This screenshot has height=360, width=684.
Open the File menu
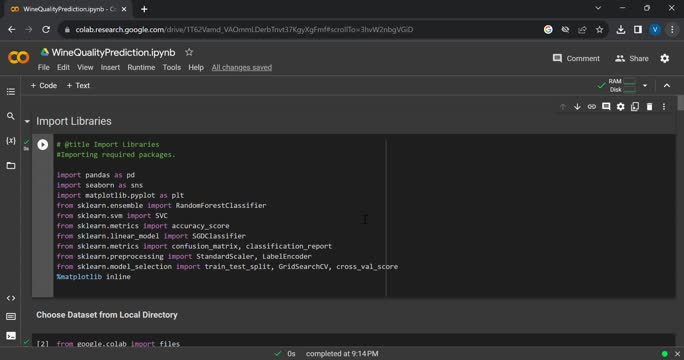tap(44, 67)
